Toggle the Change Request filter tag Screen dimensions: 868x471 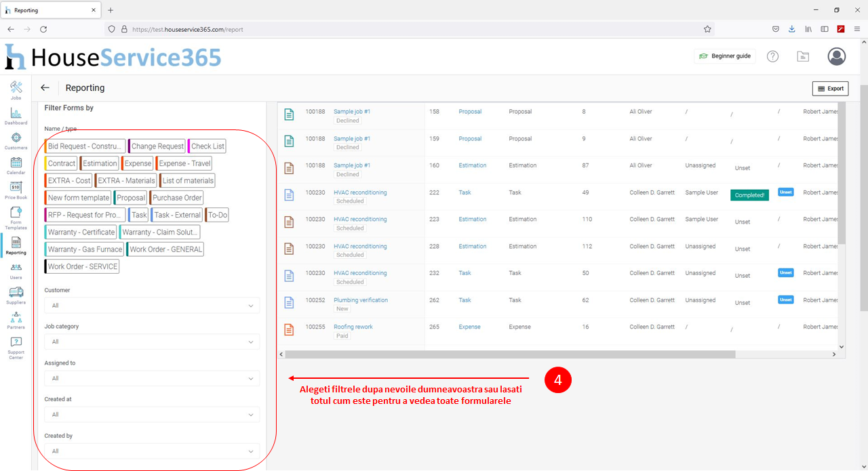coord(157,146)
